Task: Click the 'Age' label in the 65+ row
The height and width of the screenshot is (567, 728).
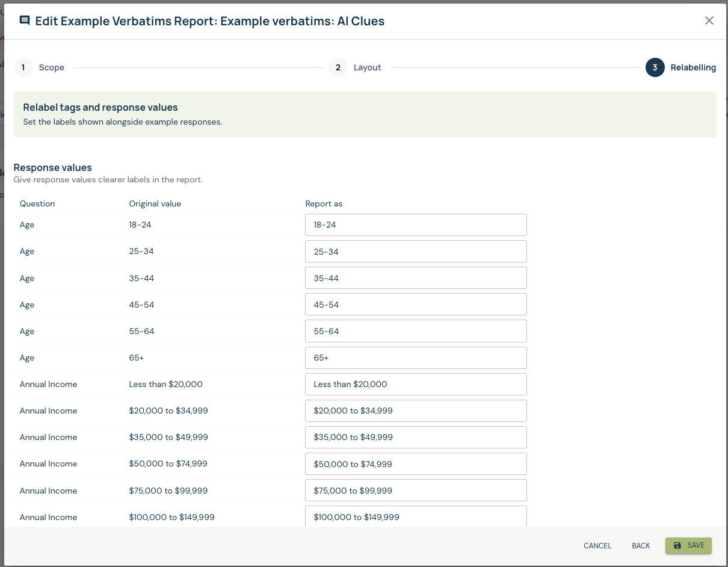Action: point(27,358)
